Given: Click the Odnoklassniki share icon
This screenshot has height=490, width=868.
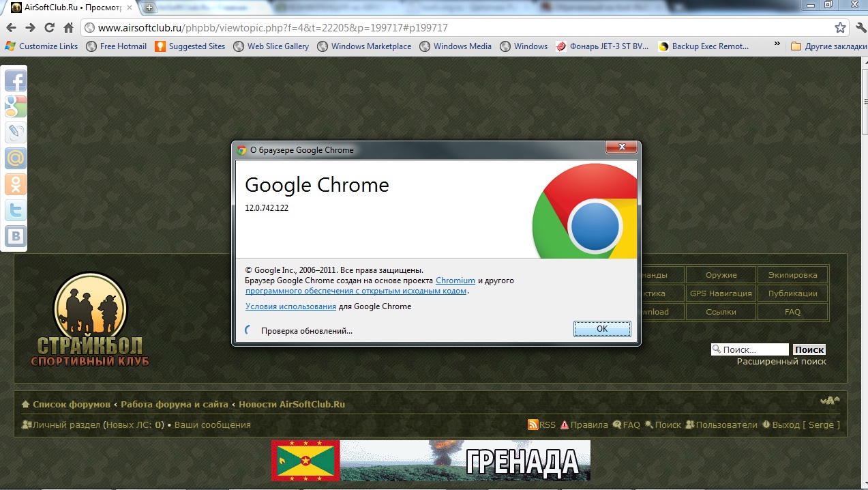Looking at the screenshot, I should [x=15, y=184].
